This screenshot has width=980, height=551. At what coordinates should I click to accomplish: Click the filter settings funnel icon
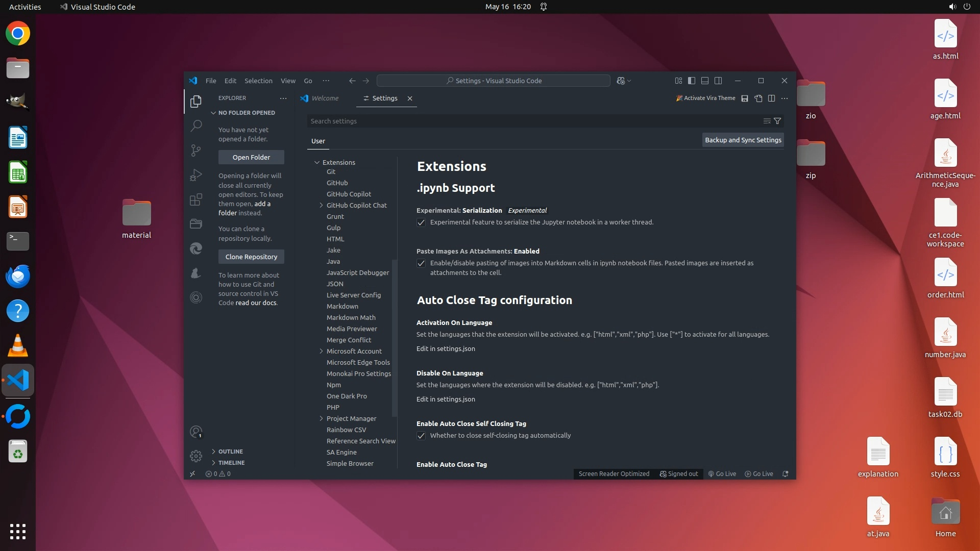777,121
